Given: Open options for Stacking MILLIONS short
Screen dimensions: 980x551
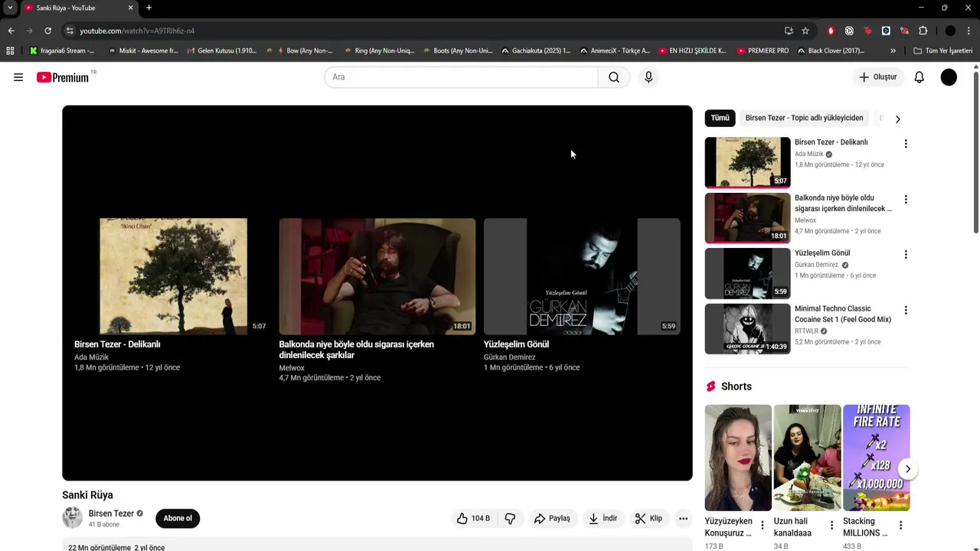Looking at the screenshot, I should 900,526.
